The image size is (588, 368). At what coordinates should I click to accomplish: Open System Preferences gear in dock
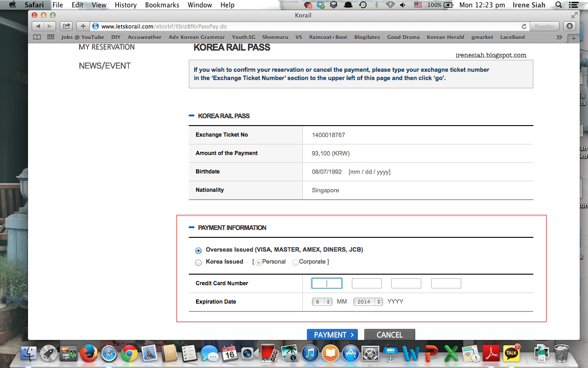pos(370,353)
